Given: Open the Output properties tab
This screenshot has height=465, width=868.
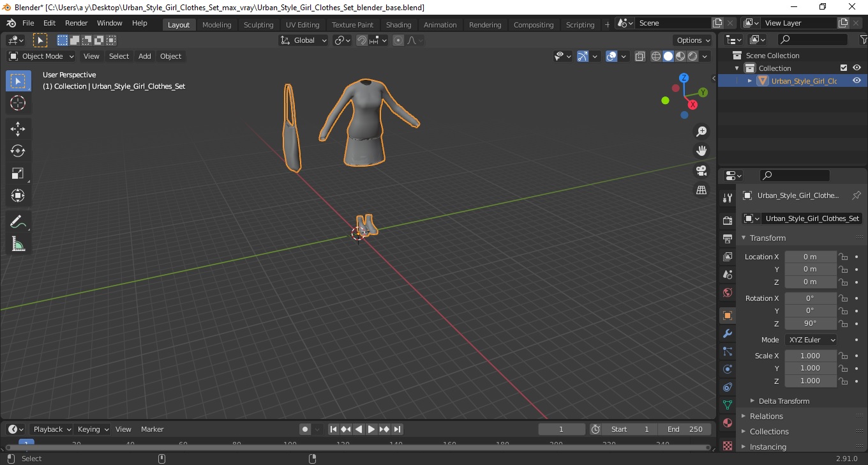Looking at the screenshot, I should click(x=728, y=239).
